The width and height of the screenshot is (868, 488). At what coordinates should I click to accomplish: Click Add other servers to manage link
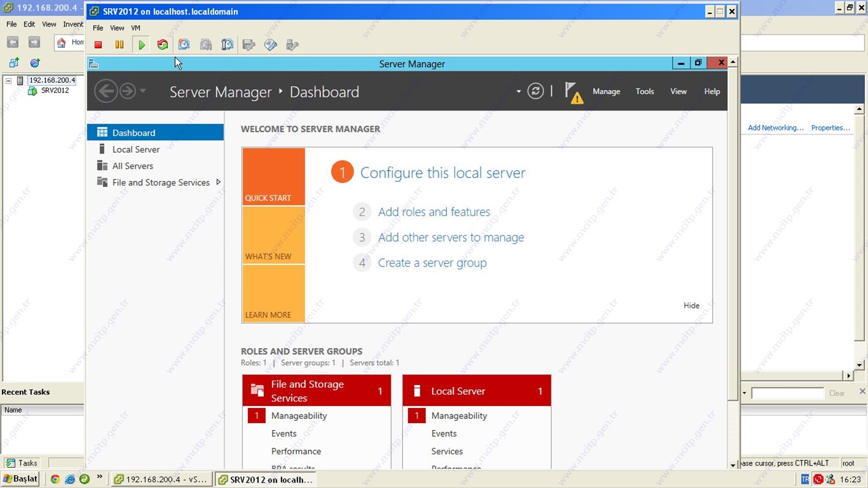click(451, 237)
